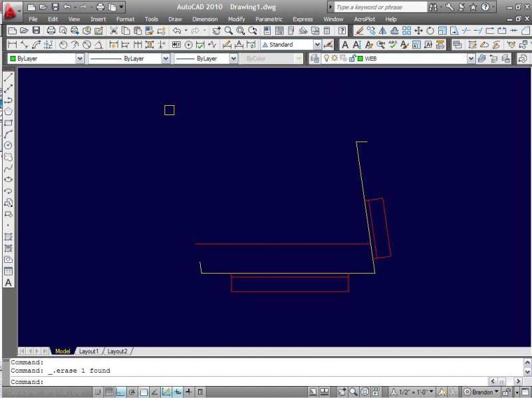The image size is (532, 398).
Task: Toggle Dynamic Input in status bar
Action: pyautogui.click(x=178, y=392)
